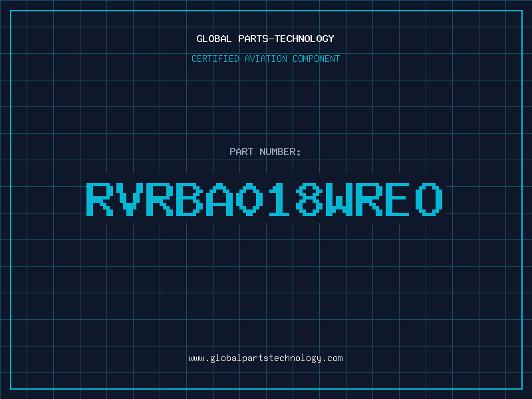Click the word COMPONENT in the subtitle
Image resolution: width=532 pixels, height=399 pixels.
point(317,59)
